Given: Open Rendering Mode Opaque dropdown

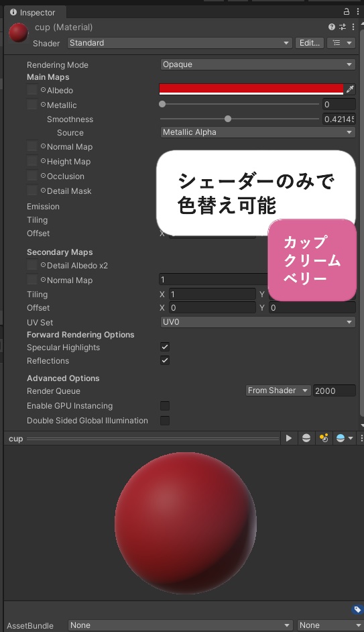Looking at the screenshot, I should [x=257, y=64].
